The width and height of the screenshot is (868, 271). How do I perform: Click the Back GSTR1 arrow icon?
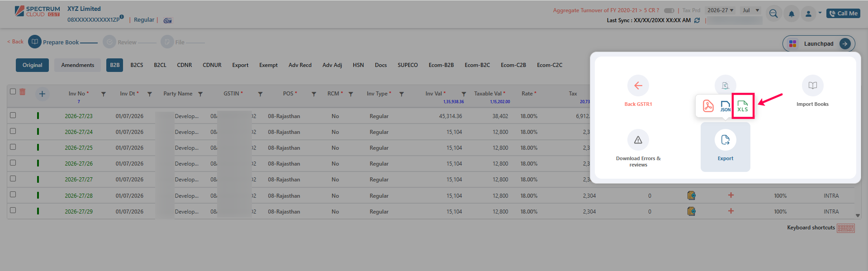point(638,86)
